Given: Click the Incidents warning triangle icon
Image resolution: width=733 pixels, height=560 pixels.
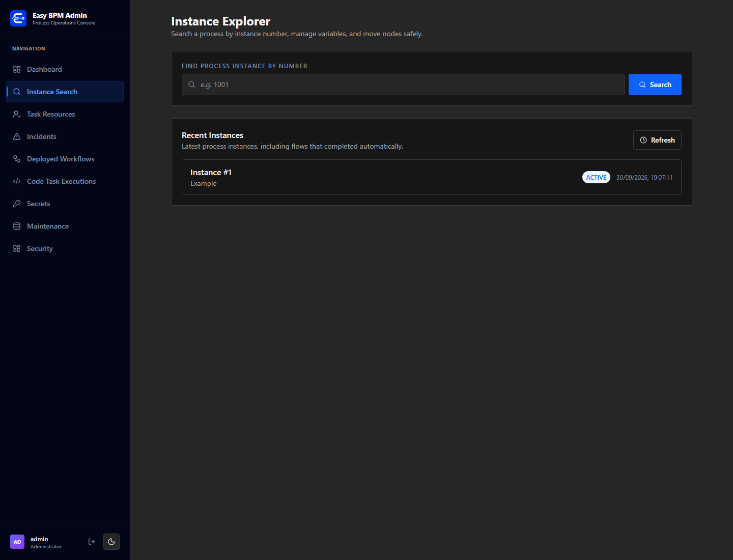Looking at the screenshot, I should pyautogui.click(x=17, y=136).
